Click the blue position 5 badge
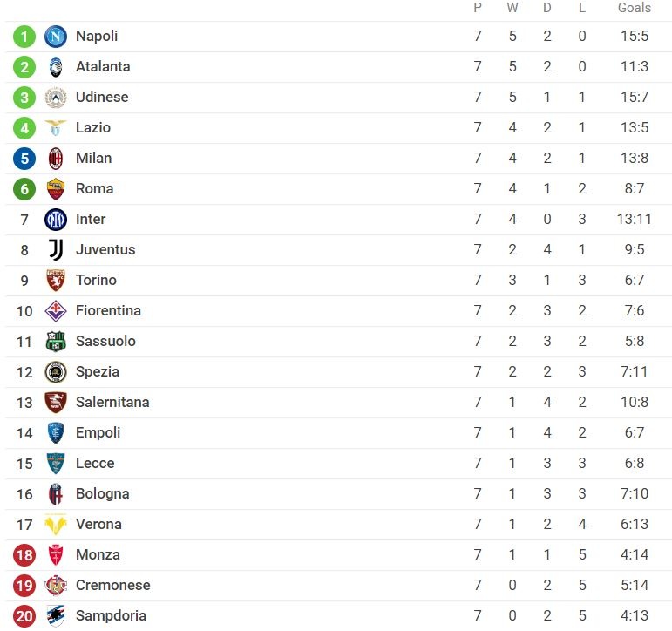Image resolution: width=672 pixels, height=631 pixels. tap(24, 159)
